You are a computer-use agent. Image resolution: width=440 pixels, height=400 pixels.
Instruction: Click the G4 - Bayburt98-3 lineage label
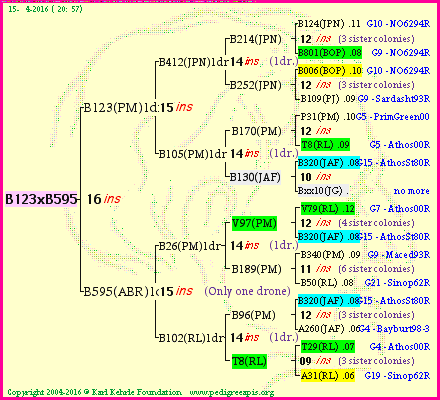pyautogui.click(x=395, y=329)
